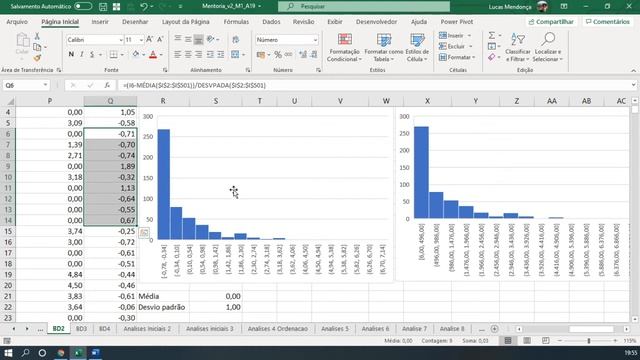The width and height of the screenshot is (640, 360).
Task: Click the Pesquisar search box
Action: 364,7
